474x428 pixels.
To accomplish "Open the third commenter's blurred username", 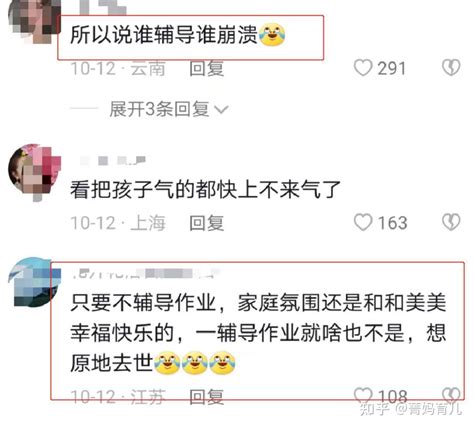I will pyautogui.click(x=146, y=273).
